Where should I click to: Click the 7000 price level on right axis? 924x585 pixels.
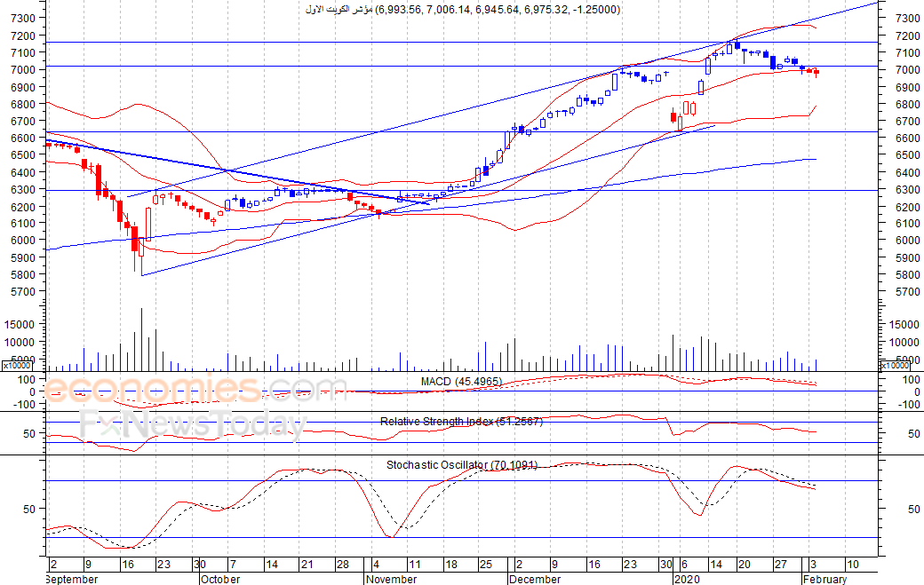pyautogui.click(x=907, y=69)
